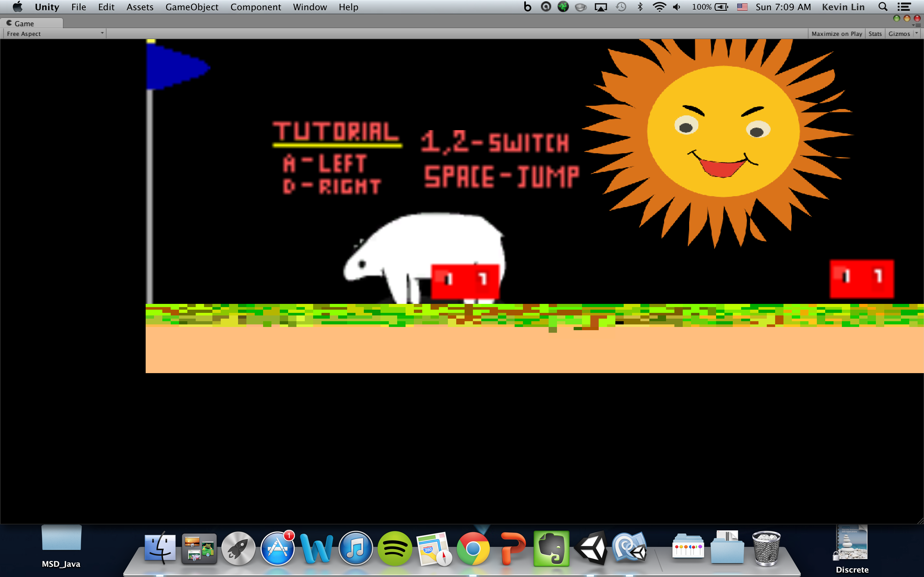The height and width of the screenshot is (577, 924).
Task: Open the App Store dock icon
Action: click(278, 548)
